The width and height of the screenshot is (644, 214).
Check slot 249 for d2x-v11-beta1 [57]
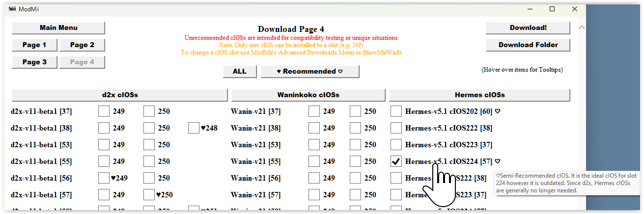(104, 195)
